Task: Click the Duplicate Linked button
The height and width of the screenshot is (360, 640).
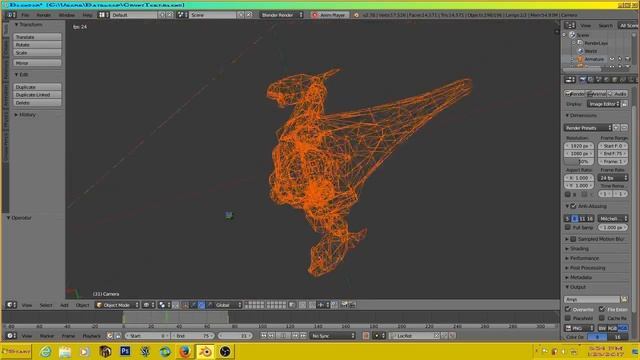Action: coord(37,95)
